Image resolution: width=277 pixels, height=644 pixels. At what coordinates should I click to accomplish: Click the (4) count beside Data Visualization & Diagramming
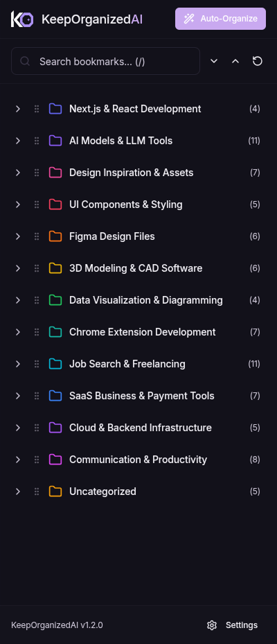[x=255, y=300]
